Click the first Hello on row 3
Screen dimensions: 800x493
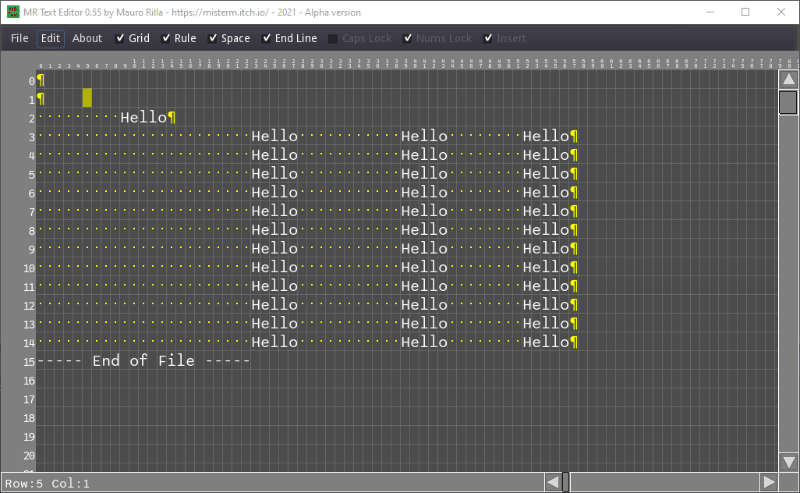coord(274,136)
